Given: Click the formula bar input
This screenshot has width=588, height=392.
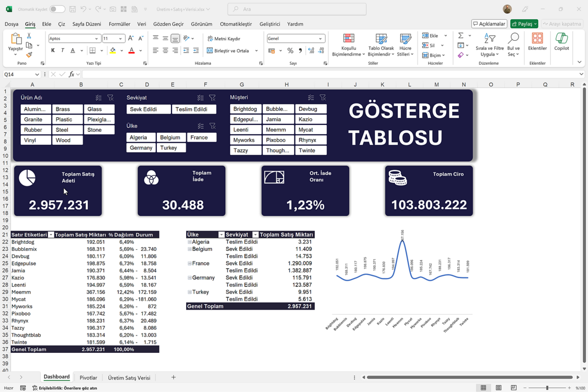Looking at the screenshot, I should tap(331, 74).
